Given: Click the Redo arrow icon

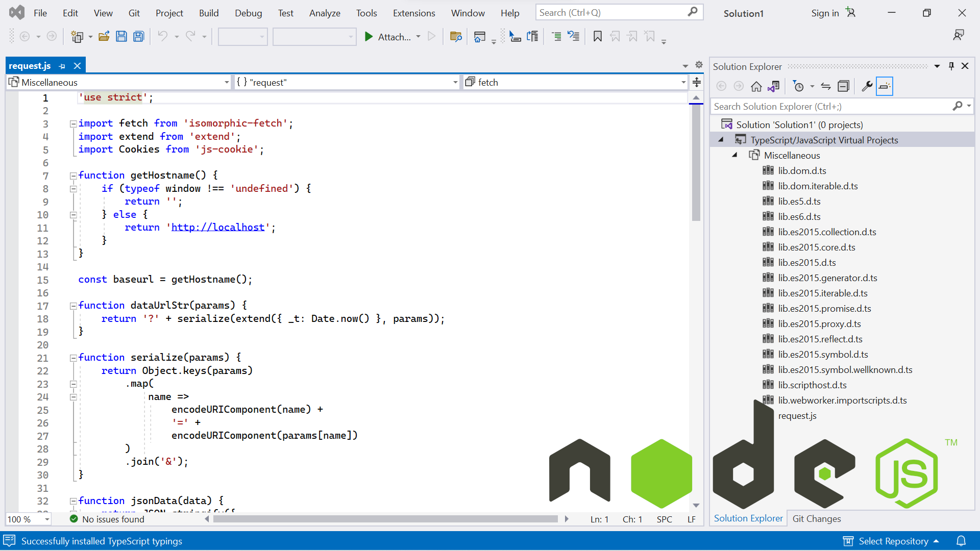Looking at the screenshot, I should click(x=190, y=37).
